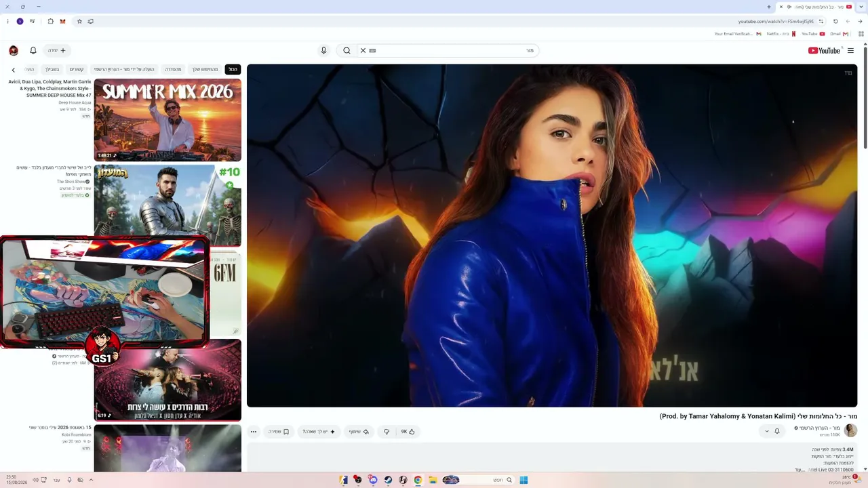The image size is (868, 488).
Task: Open the Chrome three-dot menu
Action: pyautogui.click(x=7, y=21)
